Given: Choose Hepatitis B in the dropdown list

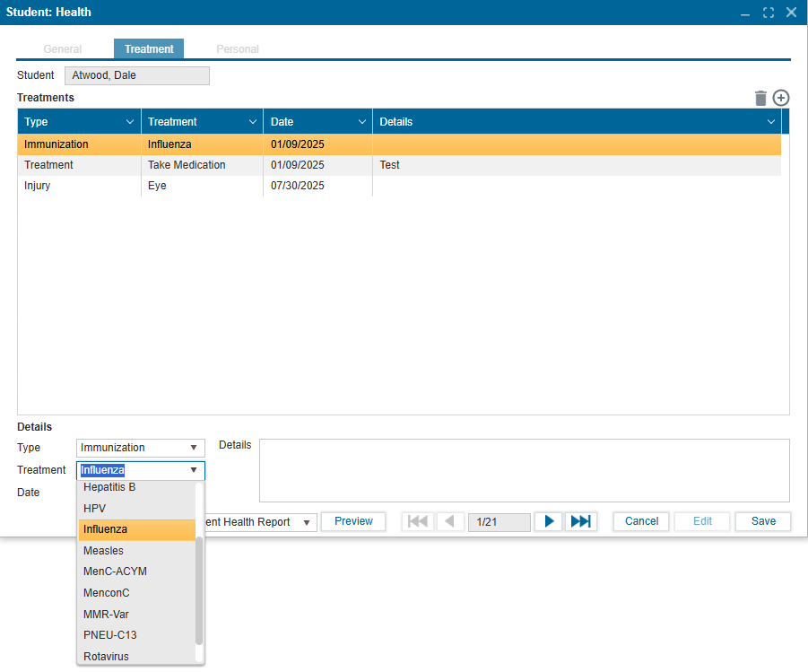Looking at the screenshot, I should coord(109,488).
